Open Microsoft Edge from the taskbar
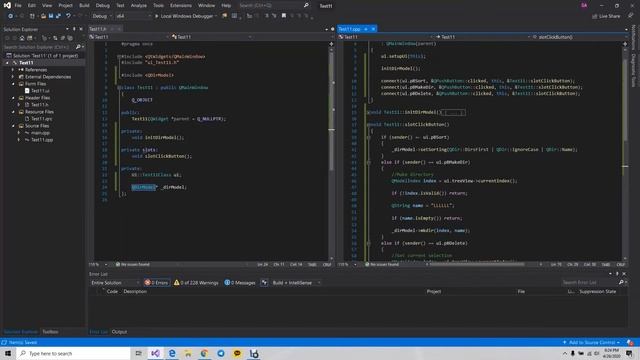 pos(172,353)
